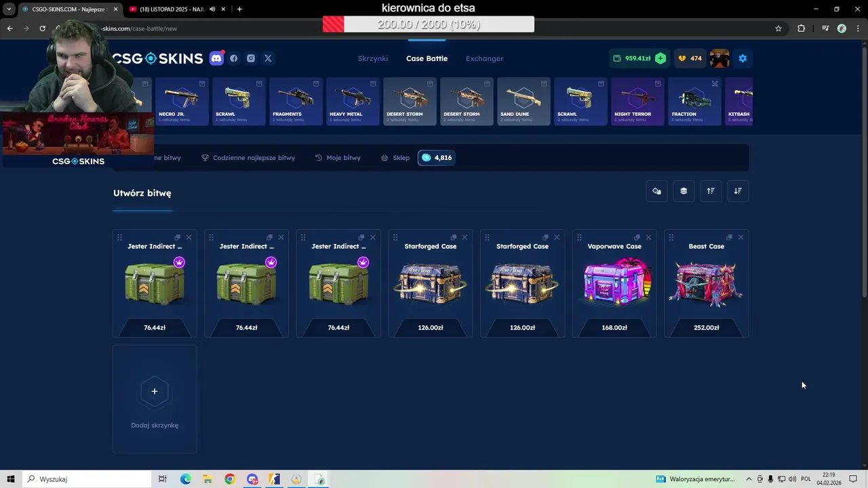Open File Explorer from the taskbar
868x488 pixels.
tap(208, 479)
